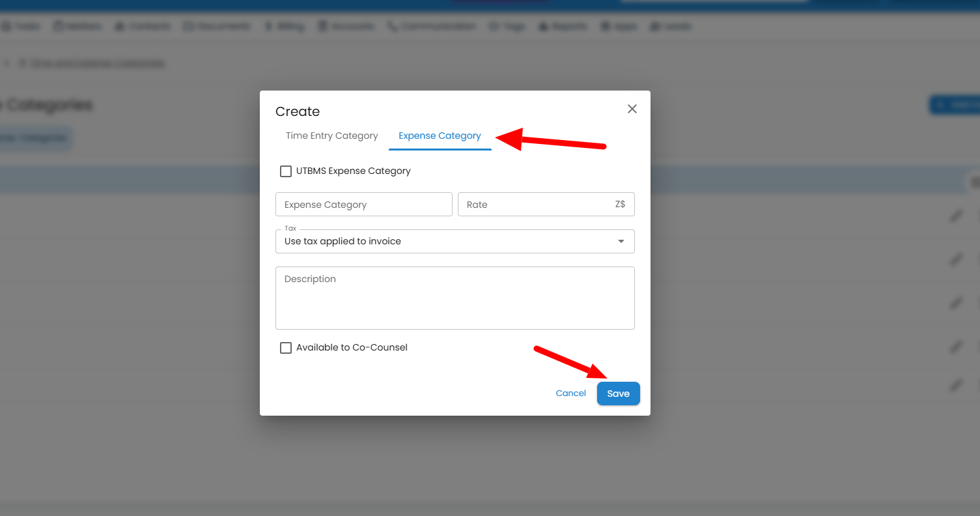
Task: Click the blue Add button at top right
Action: pos(954,105)
